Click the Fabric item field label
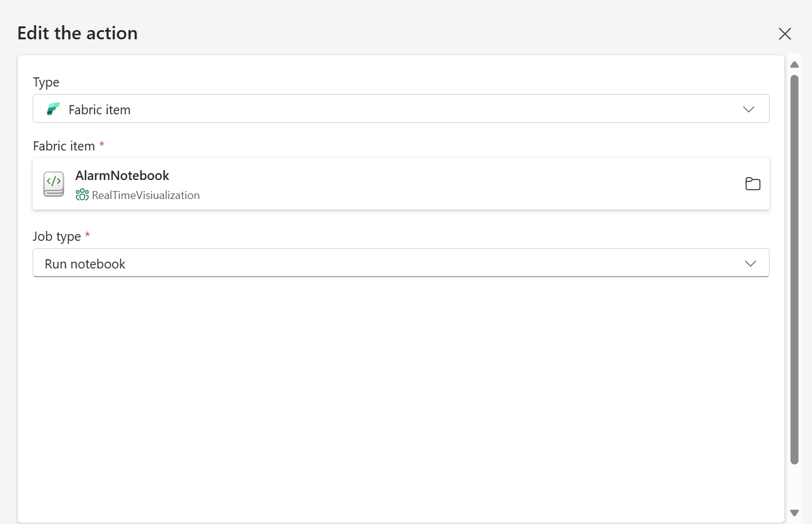812x524 pixels. [x=64, y=146]
